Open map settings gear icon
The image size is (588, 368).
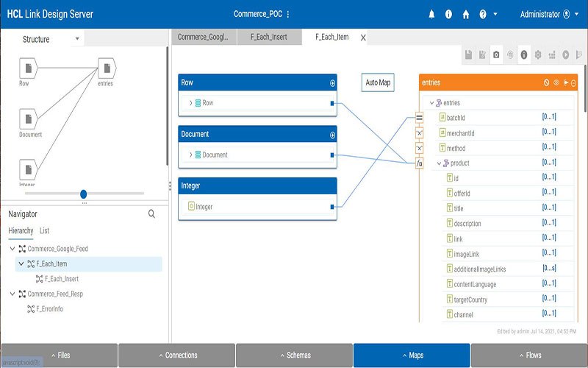(538, 54)
